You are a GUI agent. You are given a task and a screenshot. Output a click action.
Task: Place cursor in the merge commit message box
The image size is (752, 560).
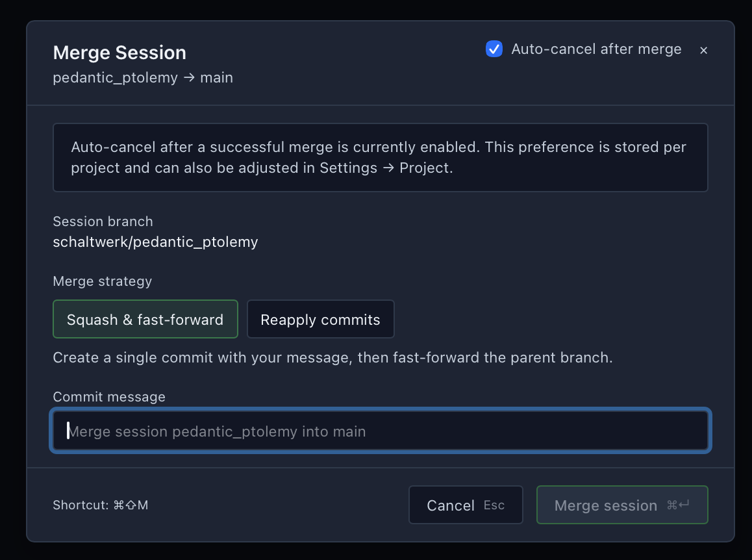pyautogui.click(x=380, y=430)
